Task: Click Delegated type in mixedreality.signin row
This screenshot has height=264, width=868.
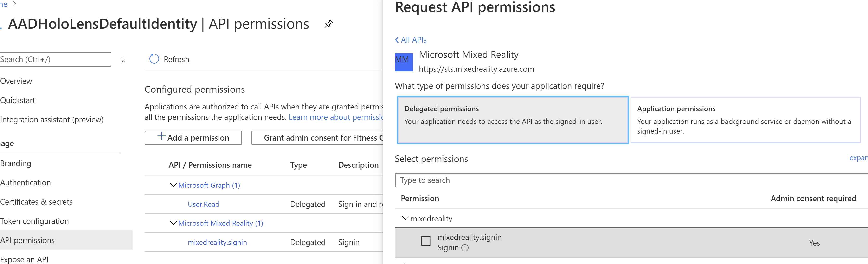Action: click(x=308, y=242)
